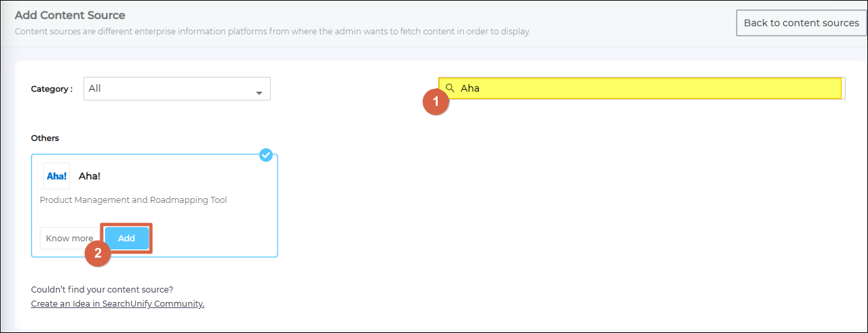Click the magnifier icon in the search box
This screenshot has width=868, height=333.
450,88
